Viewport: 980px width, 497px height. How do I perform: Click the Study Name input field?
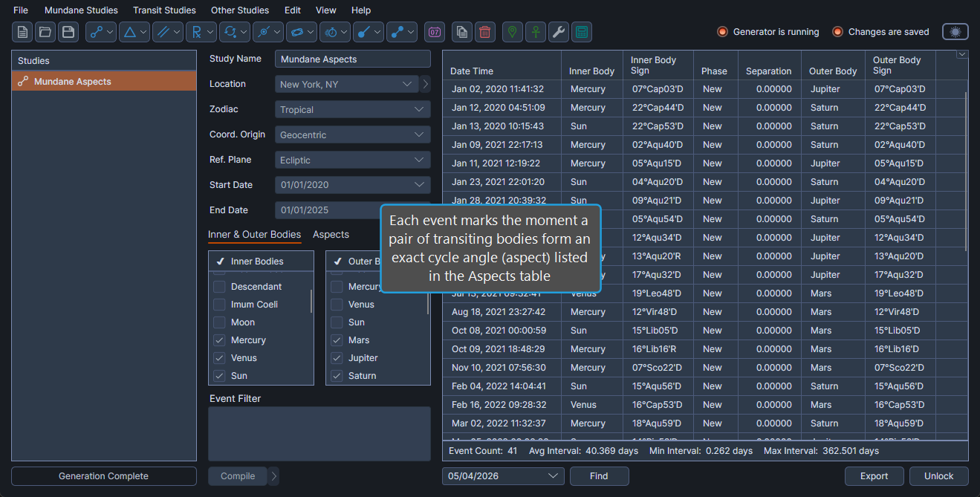[353, 59]
